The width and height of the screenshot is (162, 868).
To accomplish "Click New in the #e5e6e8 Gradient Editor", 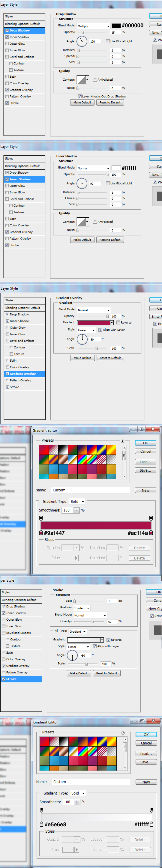I will pyautogui.click(x=146, y=782).
